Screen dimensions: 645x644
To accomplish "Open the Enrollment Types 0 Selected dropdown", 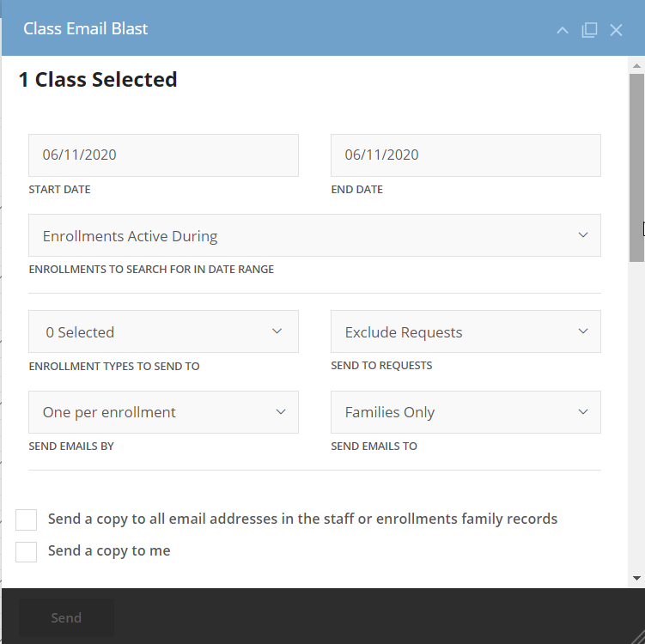I will [x=163, y=331].
